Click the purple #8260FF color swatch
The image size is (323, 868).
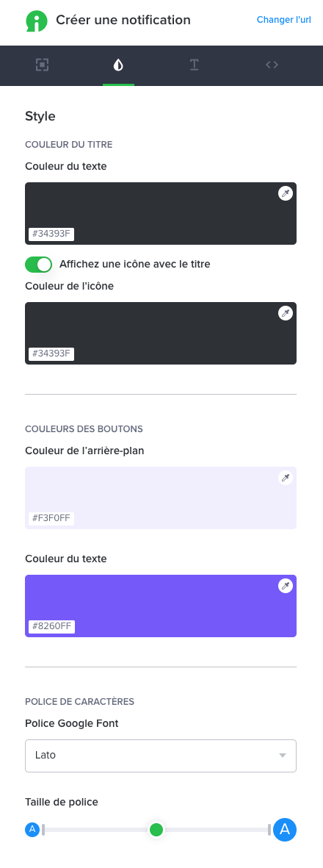[160, 606]
